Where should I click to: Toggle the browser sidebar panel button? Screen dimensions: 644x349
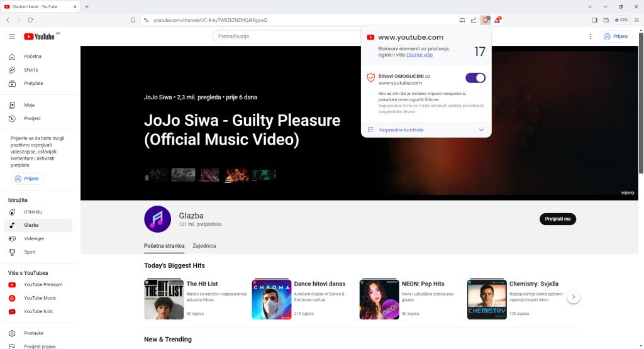click(x=595, y=20)
